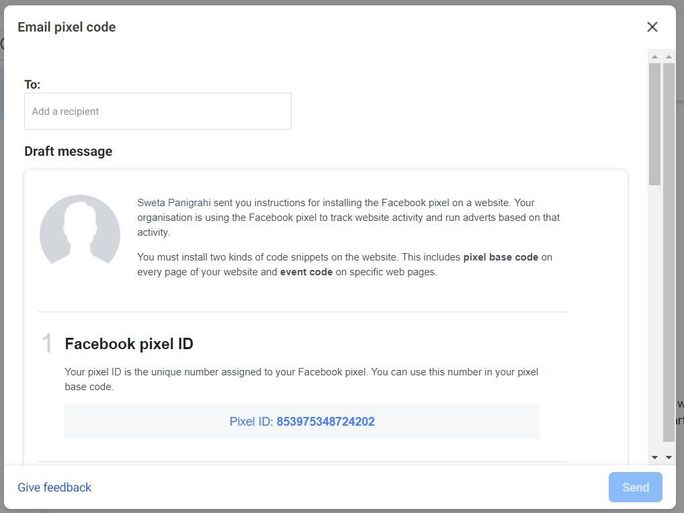Screen dimensions: 684x513
Task: Click the Email pixel code dialog title
Action: tap(67, 27)
